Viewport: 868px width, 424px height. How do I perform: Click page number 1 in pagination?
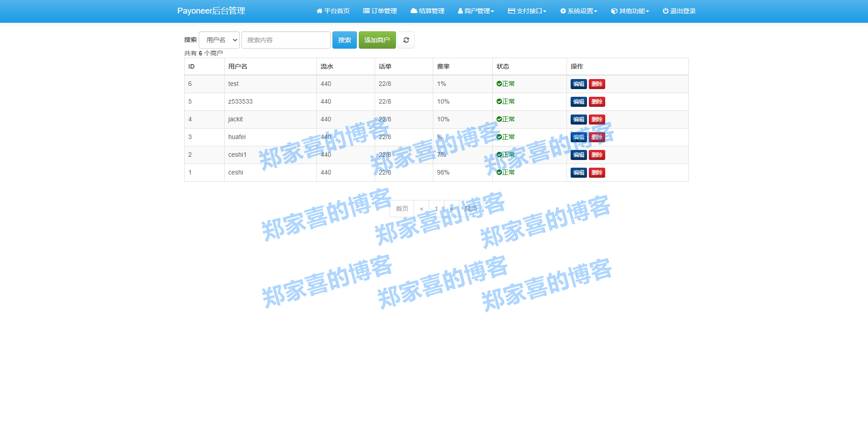(x=437, y=209)
